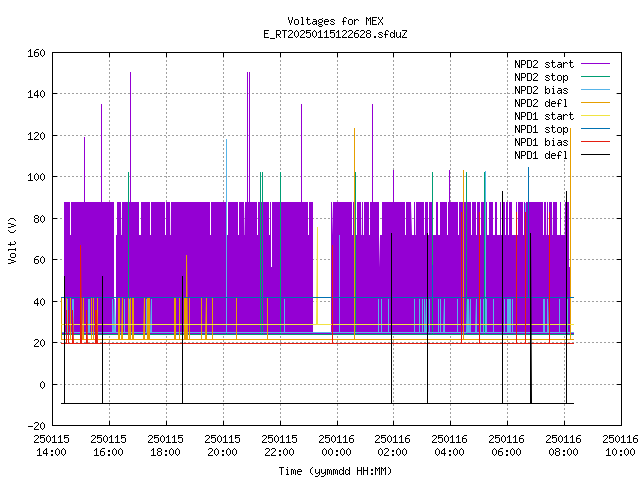Viewport: 640px width, 480px height.
Task: Click the 250116 00:00 time tick label
Action: click(x=336, y=446)
